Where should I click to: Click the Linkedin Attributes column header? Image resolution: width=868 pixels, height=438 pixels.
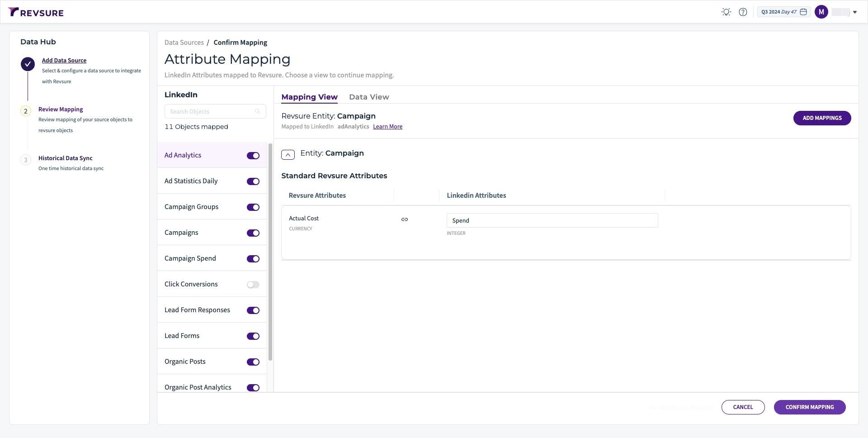point(476,195)
